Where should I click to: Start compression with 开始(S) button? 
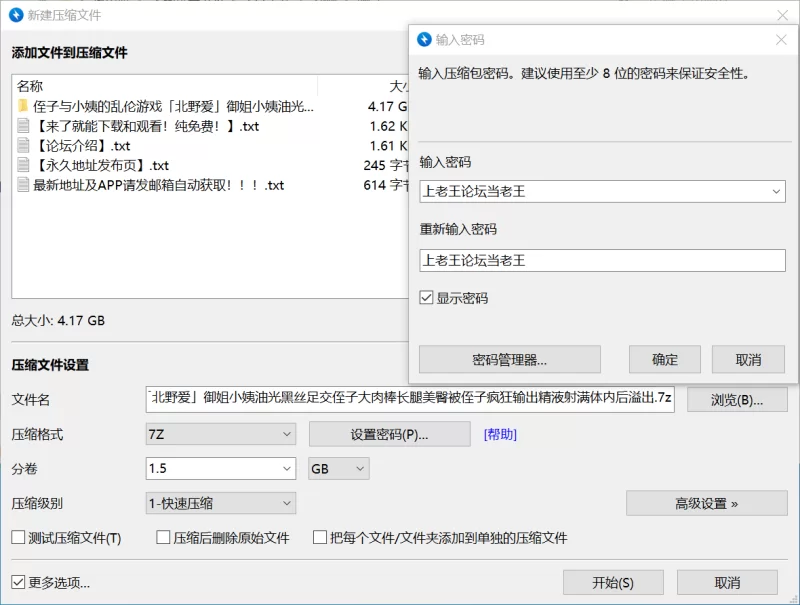[x=613, y=583]
